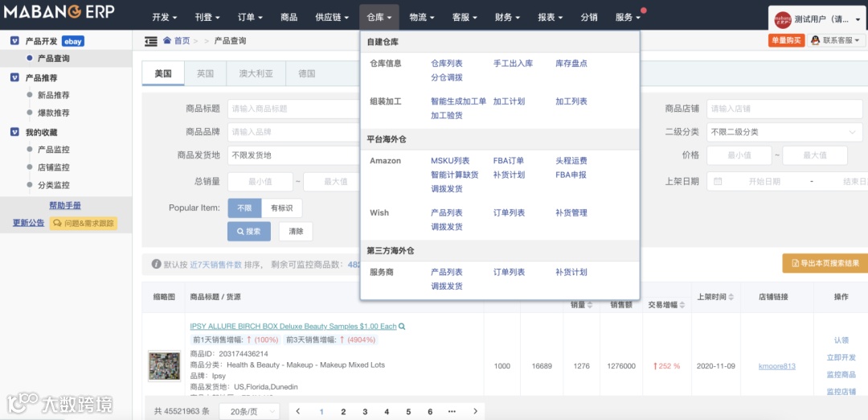The image size is (868, 420).
Task: Open the kmoore813 store link
Action: point(777,366)
